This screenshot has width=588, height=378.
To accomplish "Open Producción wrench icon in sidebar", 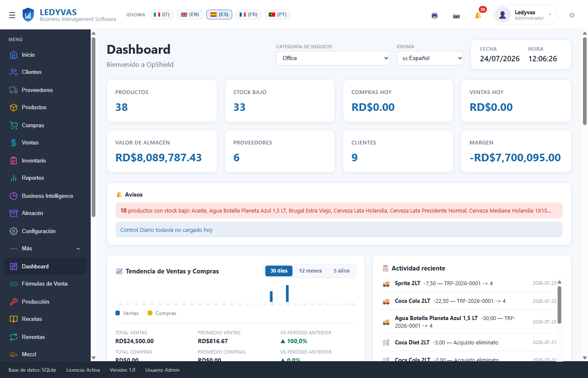I will tap(13, 302).
